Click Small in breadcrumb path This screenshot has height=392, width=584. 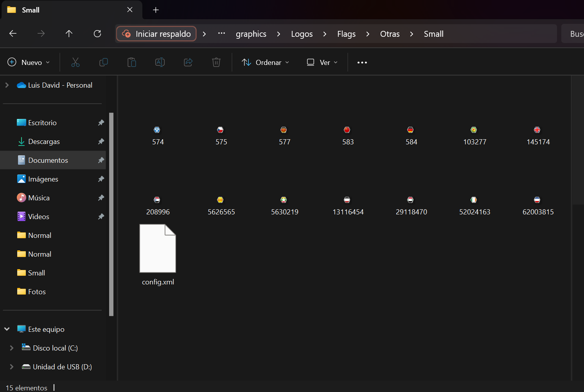pos(433,34)
